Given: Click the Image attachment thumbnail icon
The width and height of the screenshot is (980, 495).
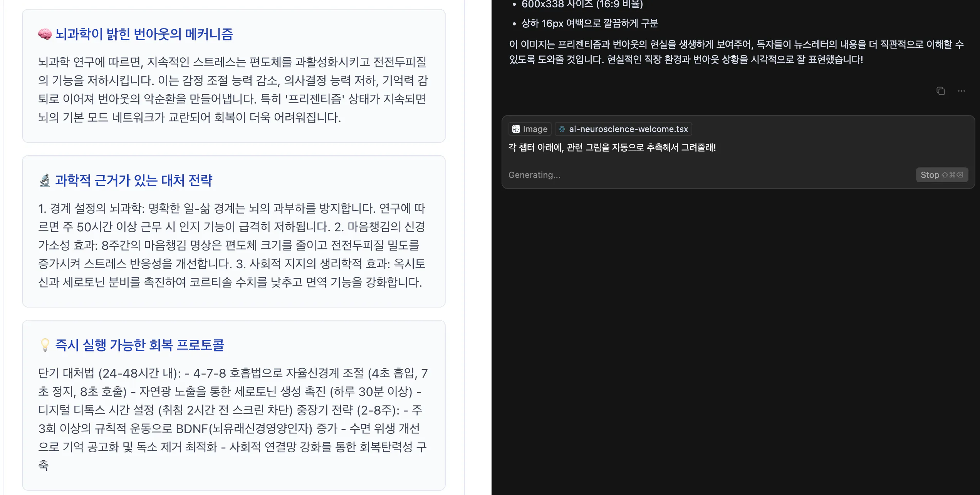Looking at the screenshot, I should click(x=516, y=129).
